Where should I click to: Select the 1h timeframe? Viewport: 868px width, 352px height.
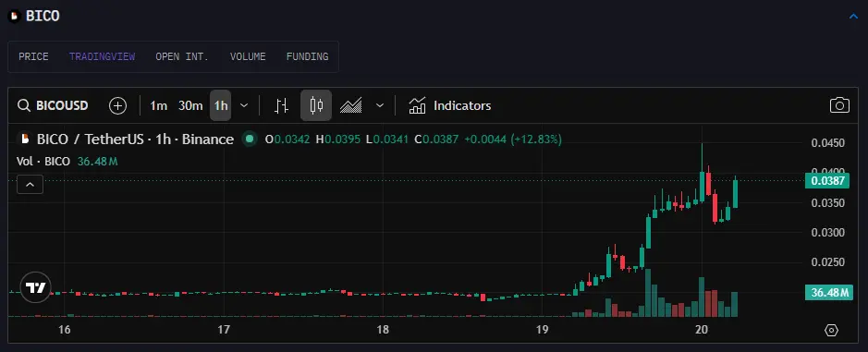coord(220,105)
